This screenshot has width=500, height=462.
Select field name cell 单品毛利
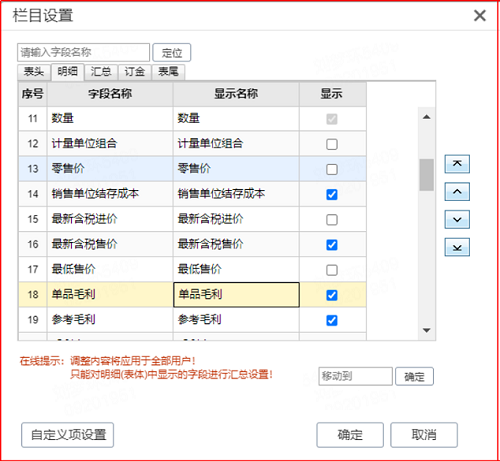110,295
